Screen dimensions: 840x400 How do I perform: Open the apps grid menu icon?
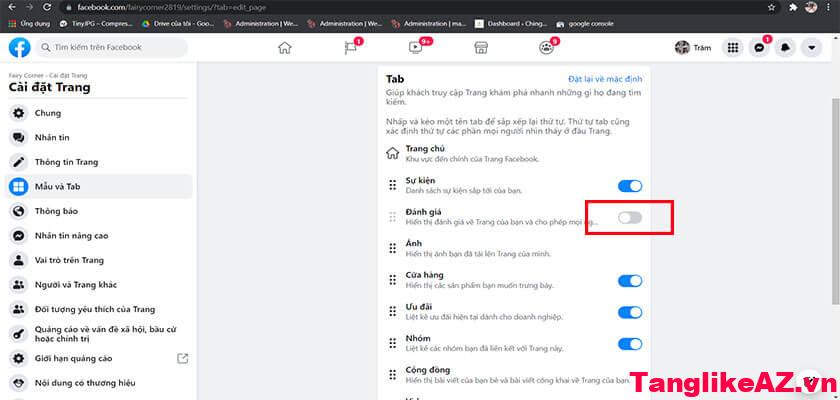point(733,47)
